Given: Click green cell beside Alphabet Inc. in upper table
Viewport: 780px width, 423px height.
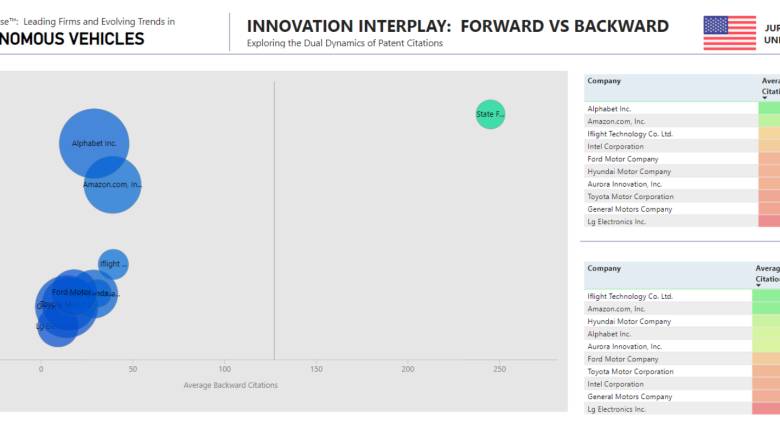Looking at the screenshot, I should (x=769, y=108).
